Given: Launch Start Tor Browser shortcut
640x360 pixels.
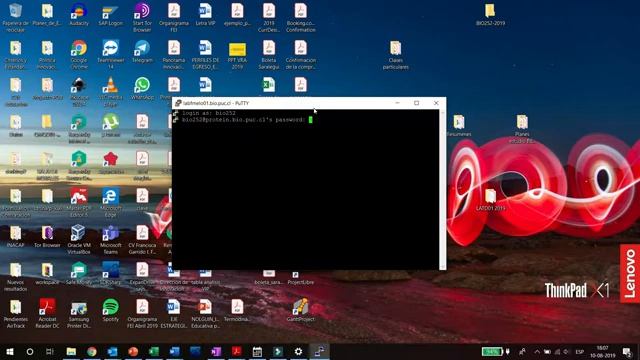Looking at the screenshot, I should click(142, 18).
